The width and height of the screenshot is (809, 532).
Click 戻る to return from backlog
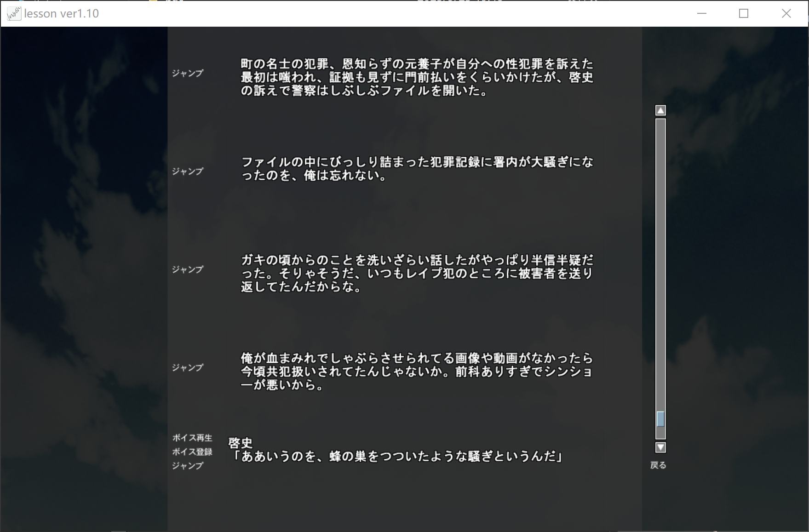pyautogui.click(x=658, y=465)
